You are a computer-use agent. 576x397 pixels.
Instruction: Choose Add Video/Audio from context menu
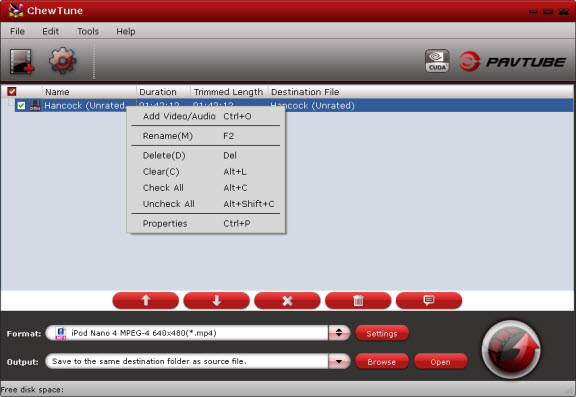[x=206, y=116]
